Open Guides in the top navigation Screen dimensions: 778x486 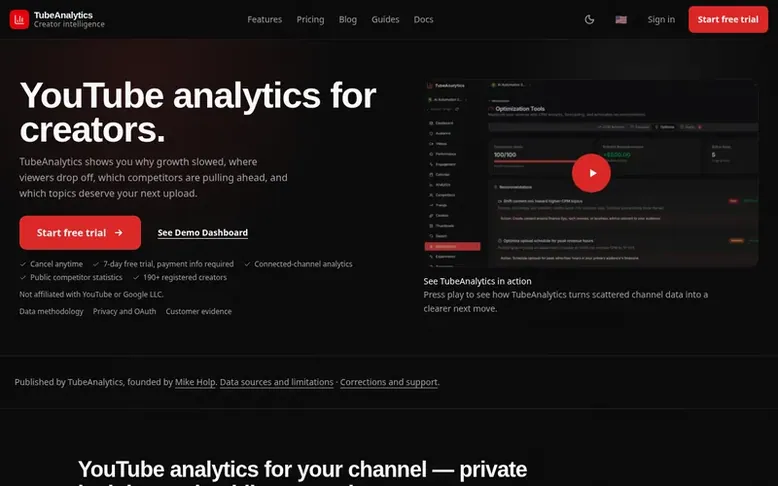coord(385,19)
